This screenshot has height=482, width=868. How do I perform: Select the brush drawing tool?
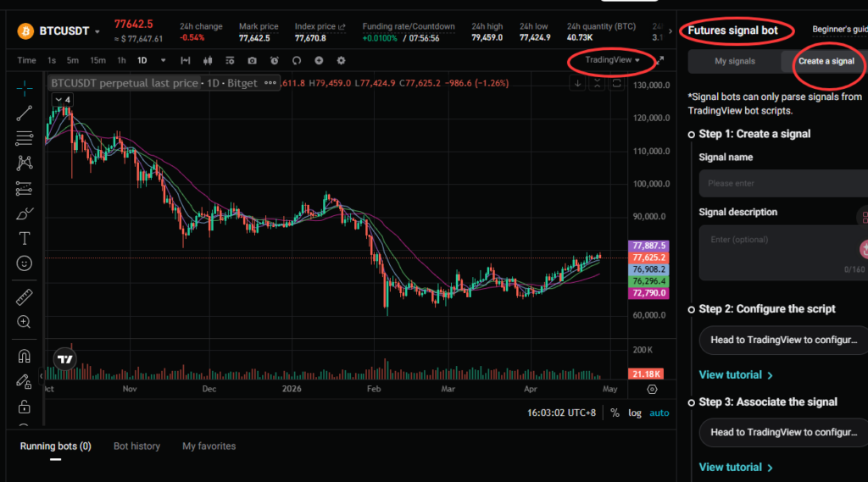(24, 213)
